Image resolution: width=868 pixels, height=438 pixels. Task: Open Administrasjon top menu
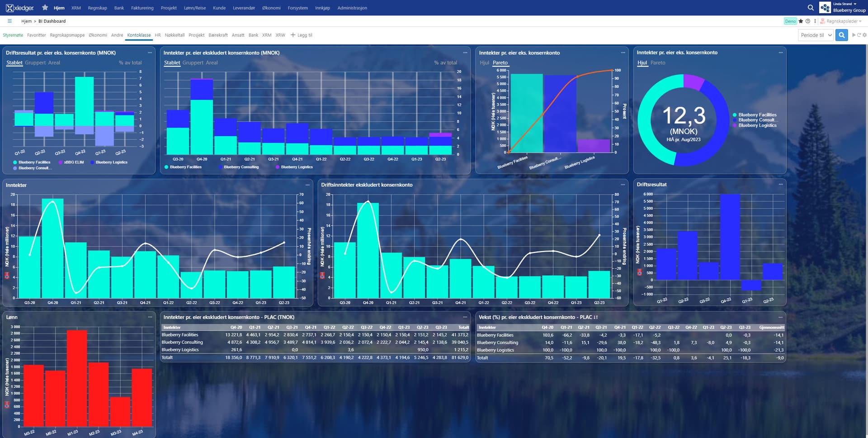[x=352, y=8]
